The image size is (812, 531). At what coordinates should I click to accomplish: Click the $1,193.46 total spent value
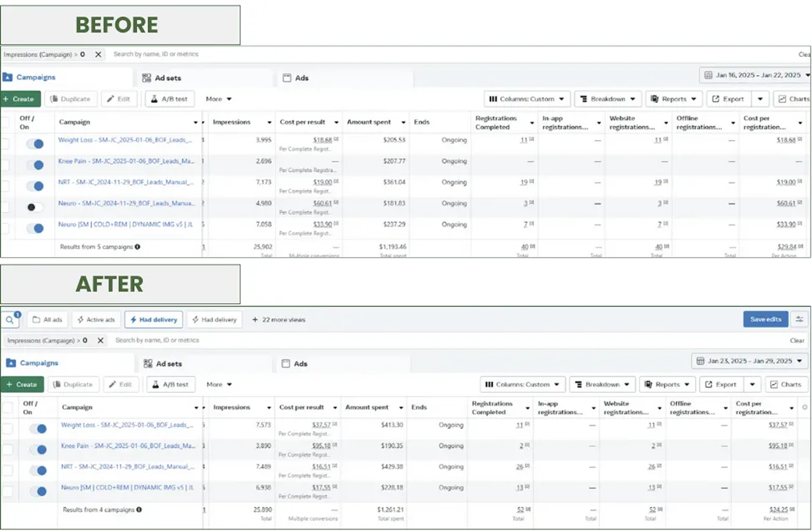click(392, 247)
